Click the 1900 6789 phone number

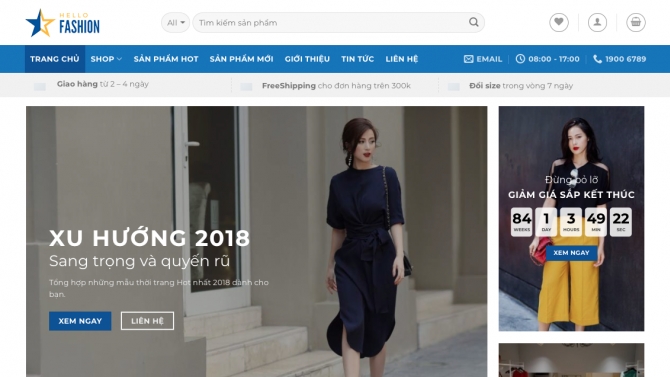626,59
